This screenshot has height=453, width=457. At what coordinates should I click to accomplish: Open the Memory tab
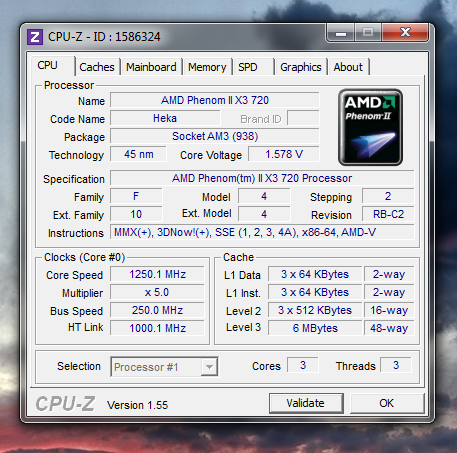207,67
